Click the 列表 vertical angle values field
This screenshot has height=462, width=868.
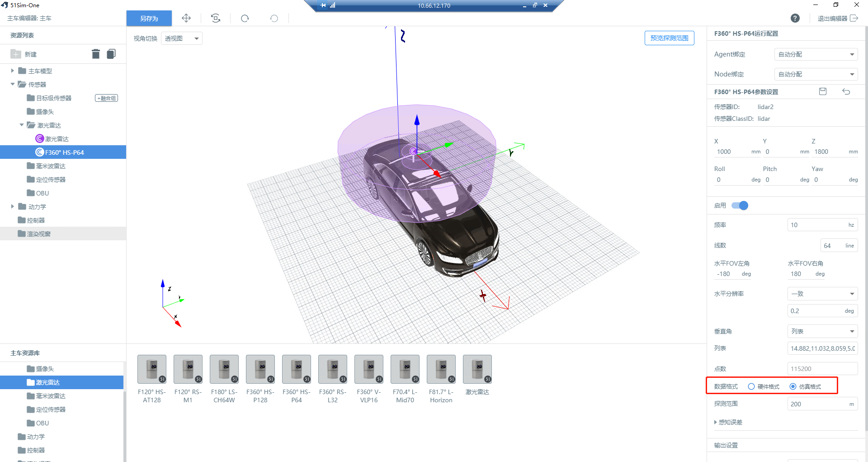click(x=822, y=348)
